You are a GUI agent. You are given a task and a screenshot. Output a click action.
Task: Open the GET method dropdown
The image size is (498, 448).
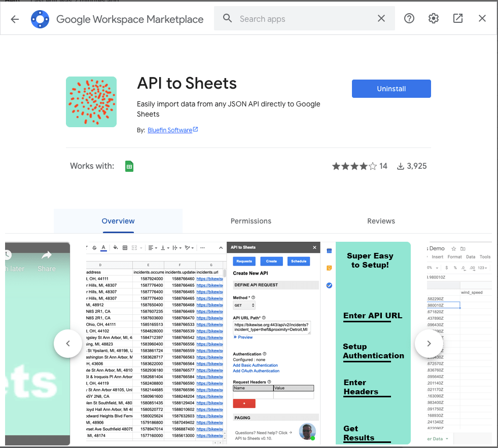pyautogui.click(x=244, y=305)
